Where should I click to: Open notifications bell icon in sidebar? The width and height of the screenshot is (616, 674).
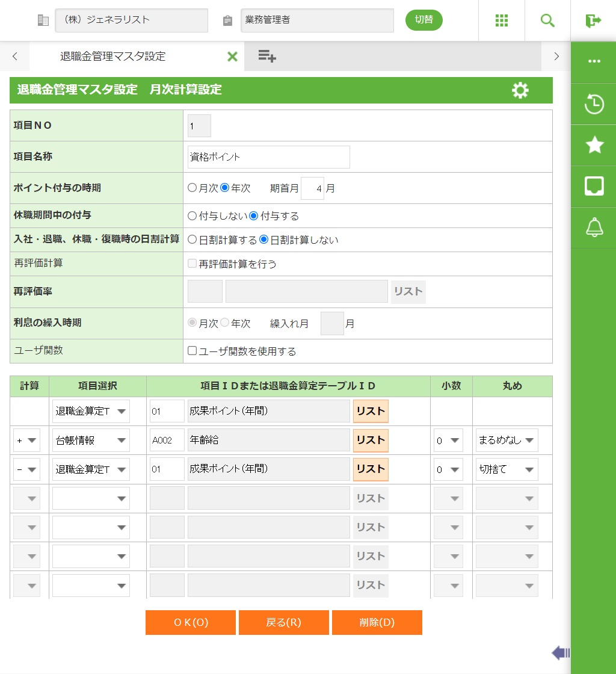point(594,227)
